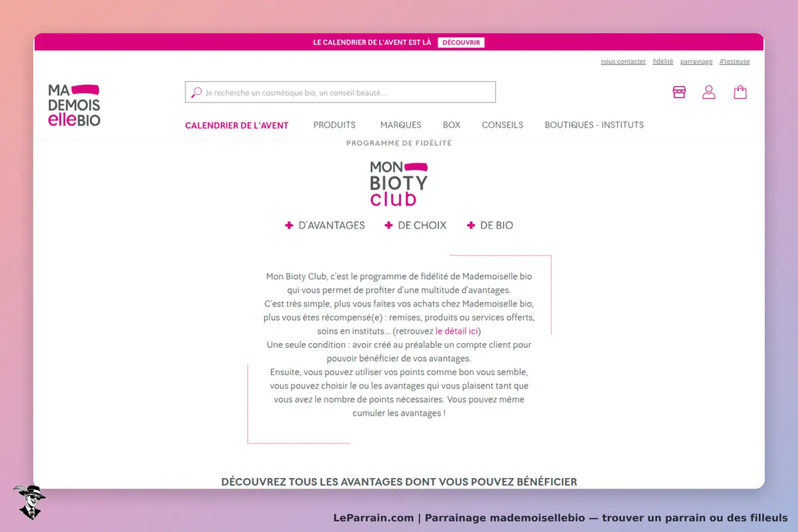Image resolution: width=798 pixels, height=532 pixels.
Task: Click the Mon Bioty Club logo
Action: click(399, 184)
